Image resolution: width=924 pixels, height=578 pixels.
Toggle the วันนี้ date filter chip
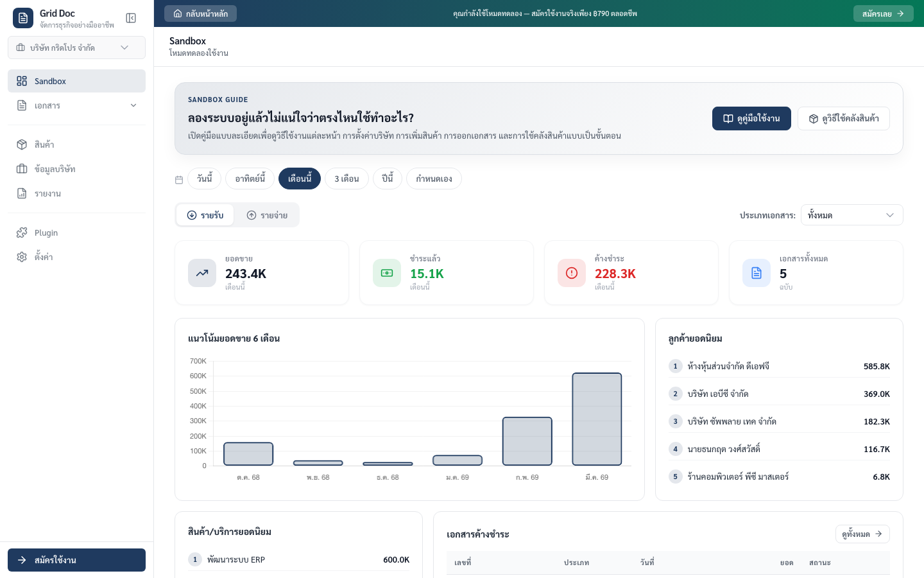(x=205, y=179)
